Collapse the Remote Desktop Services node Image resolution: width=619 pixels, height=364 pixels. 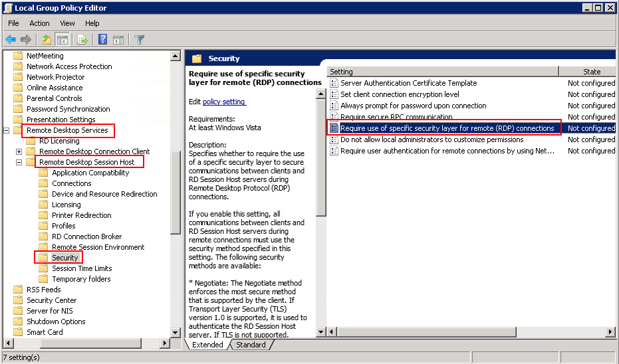[7, 130]
